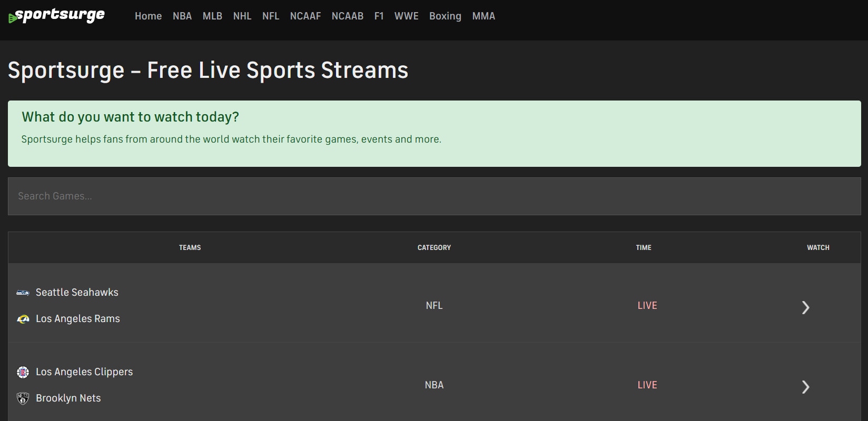The height and width of the screenshot is (421, 868).
Task: Open watch arrow for Seahawks vs Rams
Action: [x=805, y=307]
